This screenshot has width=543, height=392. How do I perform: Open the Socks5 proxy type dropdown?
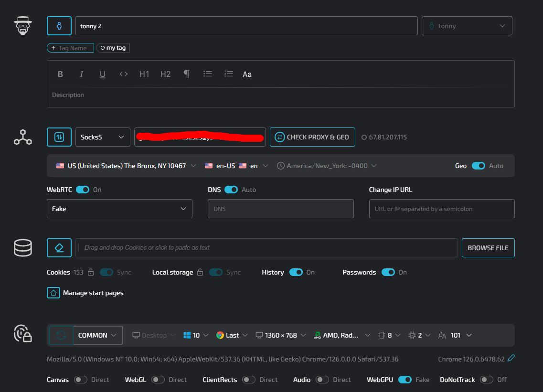[x=103, y=137]
